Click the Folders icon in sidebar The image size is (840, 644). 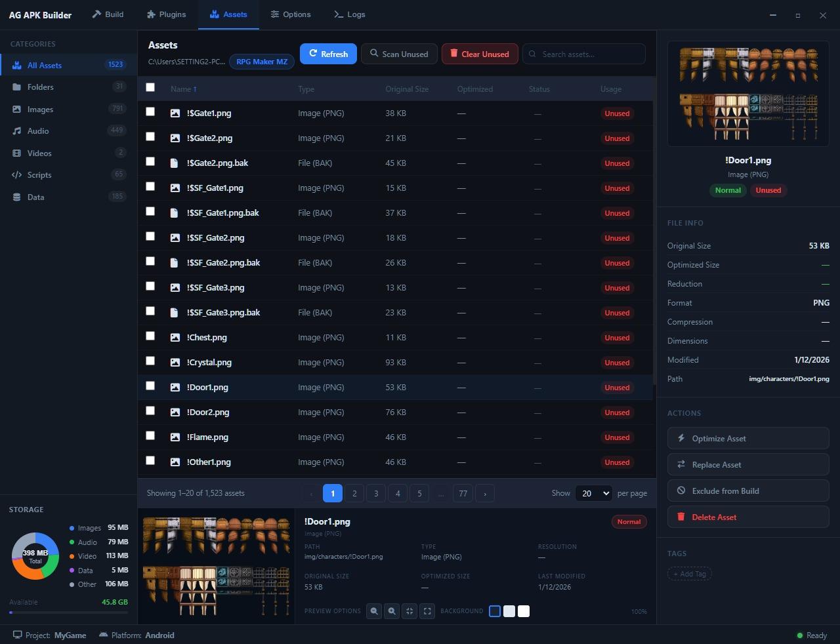[16, 87]
